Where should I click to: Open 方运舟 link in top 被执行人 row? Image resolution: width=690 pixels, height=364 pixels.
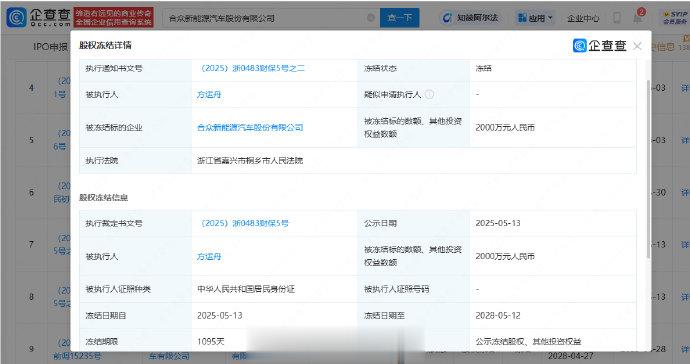tap(209, 94)
